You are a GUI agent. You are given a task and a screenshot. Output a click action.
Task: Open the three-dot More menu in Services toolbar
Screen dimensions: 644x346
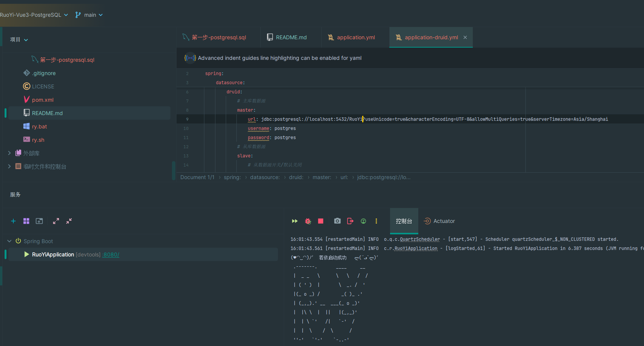click(x=376, y=221)
